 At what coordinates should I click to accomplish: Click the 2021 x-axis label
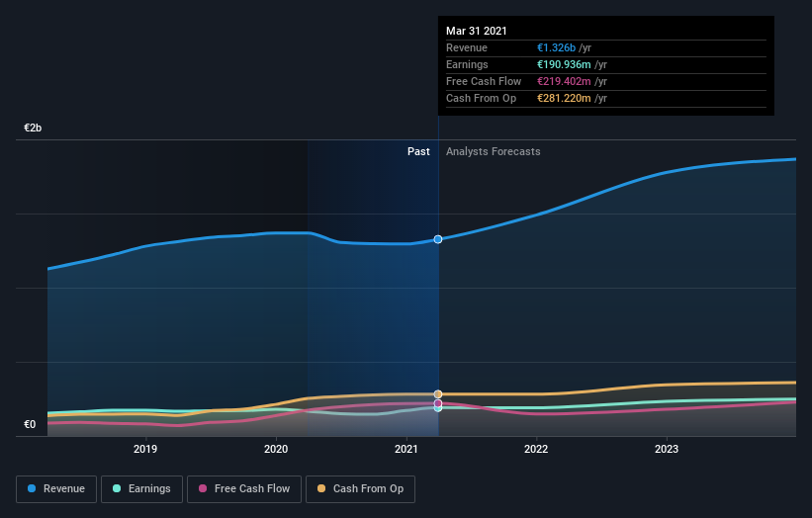point(406,449)
